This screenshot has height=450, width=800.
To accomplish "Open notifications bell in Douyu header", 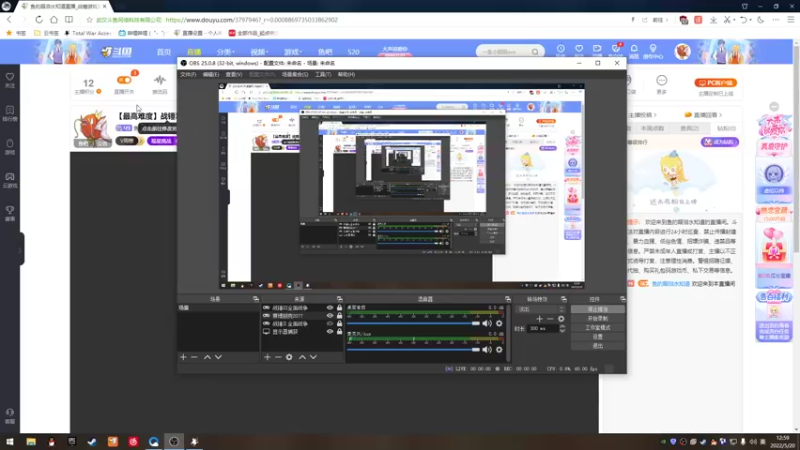I will point(634,51).
